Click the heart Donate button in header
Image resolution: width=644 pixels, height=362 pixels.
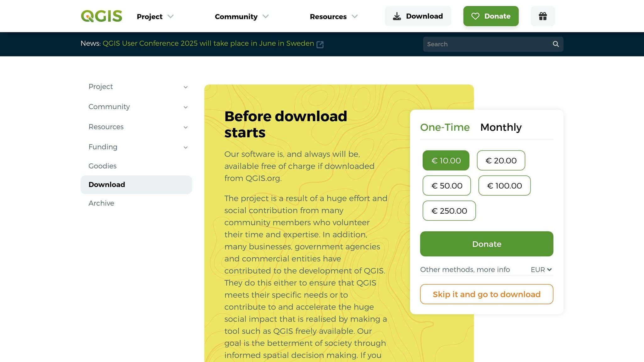pyautogui.click(x=491, y=16)
